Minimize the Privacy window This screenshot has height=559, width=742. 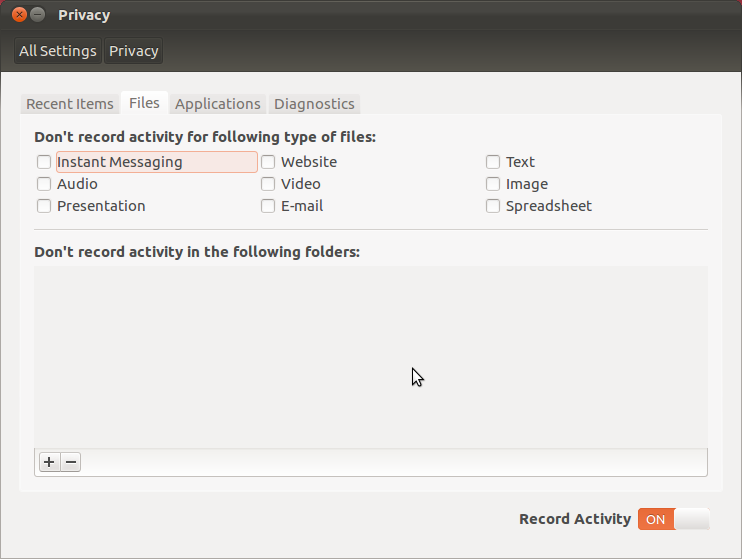click(x=38, y=15)
